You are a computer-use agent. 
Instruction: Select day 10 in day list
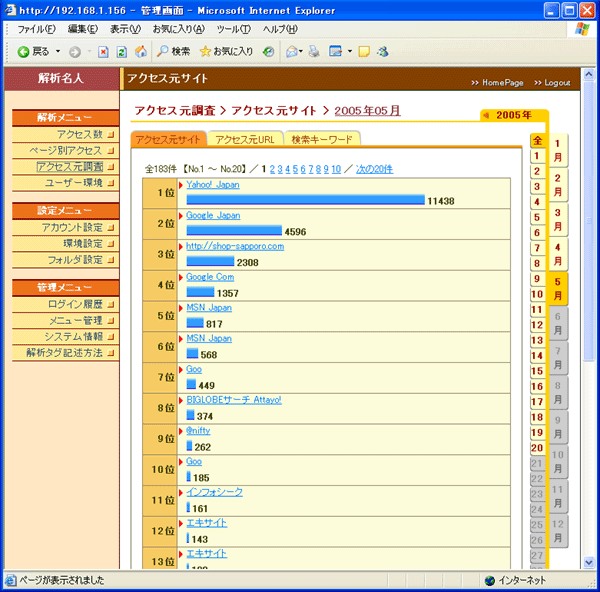[537, 294]
